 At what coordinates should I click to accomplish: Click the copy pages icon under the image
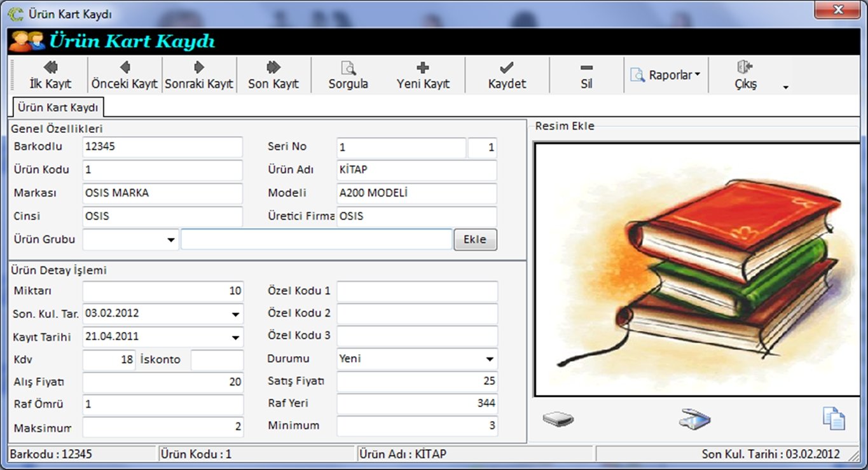(833, 418)
